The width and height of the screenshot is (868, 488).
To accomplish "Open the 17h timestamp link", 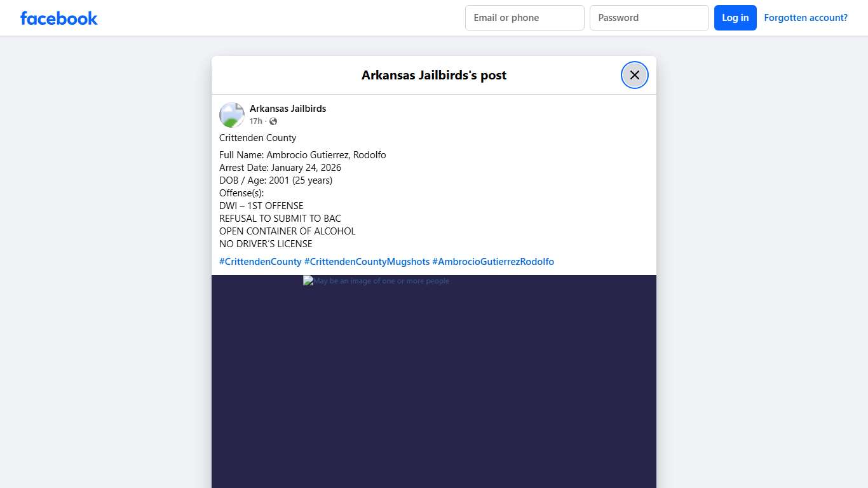I will pos(255,121).
